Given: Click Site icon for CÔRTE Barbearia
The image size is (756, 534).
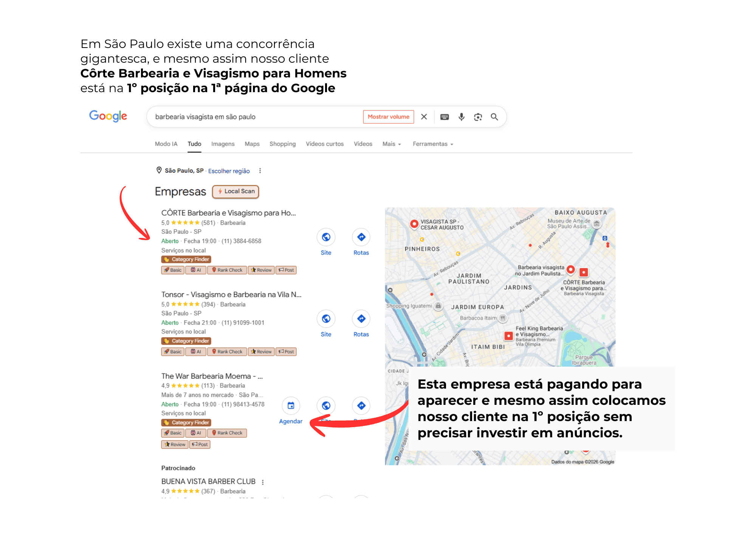Looking at the screenshot, I should click(326, 237).
